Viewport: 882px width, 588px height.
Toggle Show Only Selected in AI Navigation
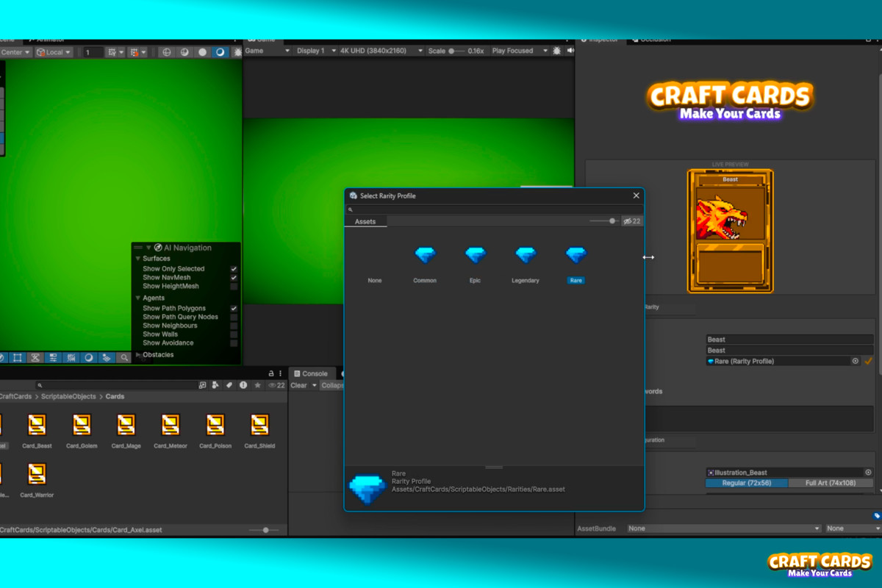click(233, 269)
